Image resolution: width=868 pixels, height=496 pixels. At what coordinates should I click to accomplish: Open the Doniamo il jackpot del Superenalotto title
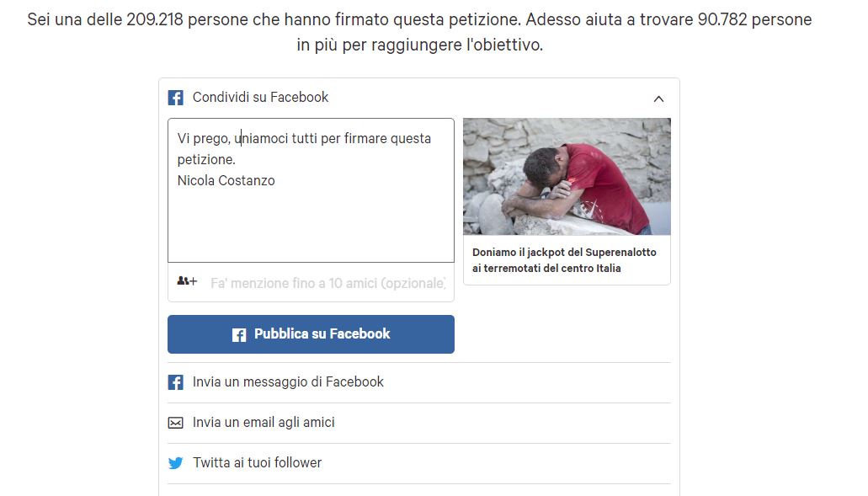tap(564, 260)
